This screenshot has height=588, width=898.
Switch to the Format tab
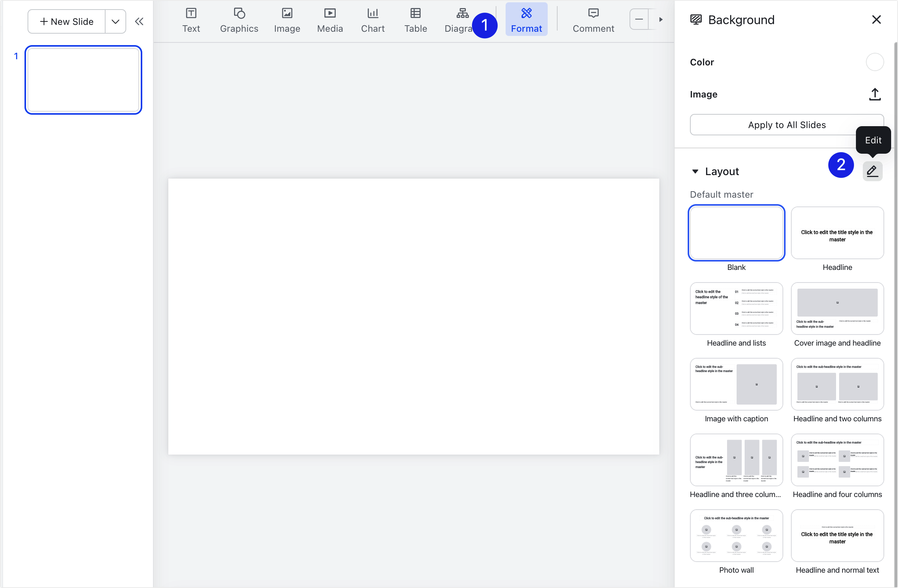pyautogui.click(x=526, y=20)
